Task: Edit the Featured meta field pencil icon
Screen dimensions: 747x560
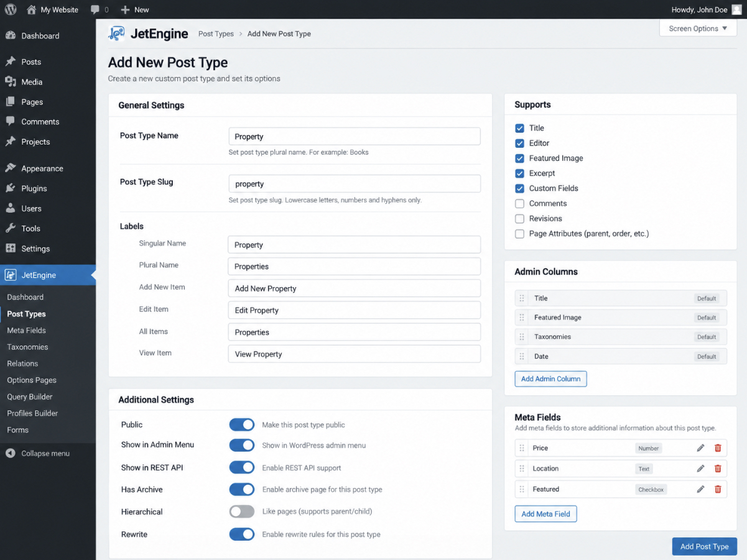Action: tap(700, 489)
